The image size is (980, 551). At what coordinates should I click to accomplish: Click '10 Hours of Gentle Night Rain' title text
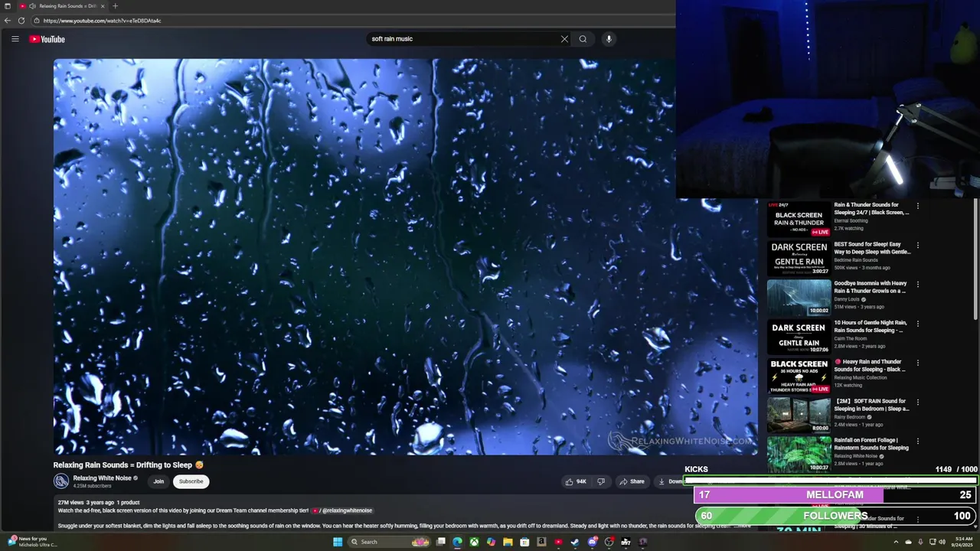pos(871,326)
